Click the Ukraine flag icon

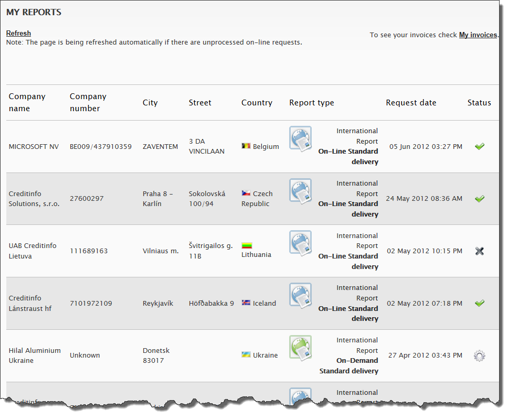246,355
